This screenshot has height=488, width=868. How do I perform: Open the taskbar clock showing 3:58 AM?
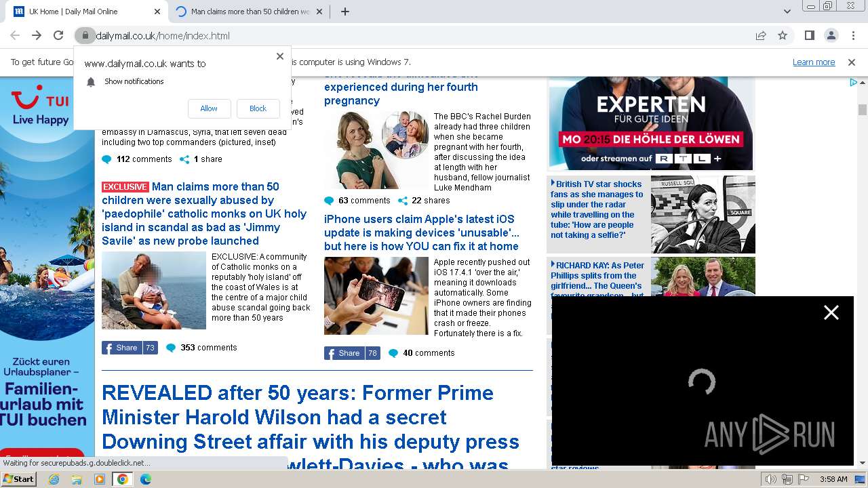833,479
